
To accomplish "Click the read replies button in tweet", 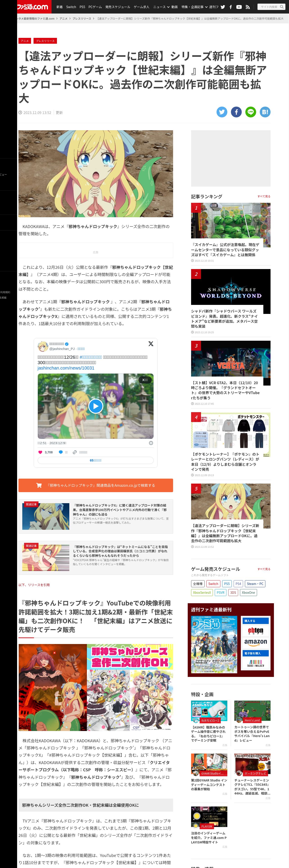I will (x=96, y=460).
